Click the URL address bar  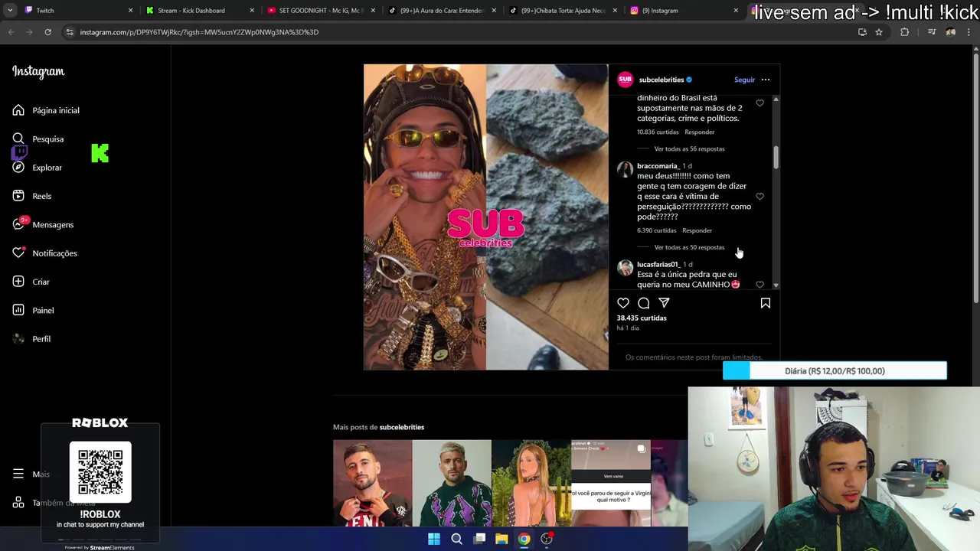click(x=459, y=32)
